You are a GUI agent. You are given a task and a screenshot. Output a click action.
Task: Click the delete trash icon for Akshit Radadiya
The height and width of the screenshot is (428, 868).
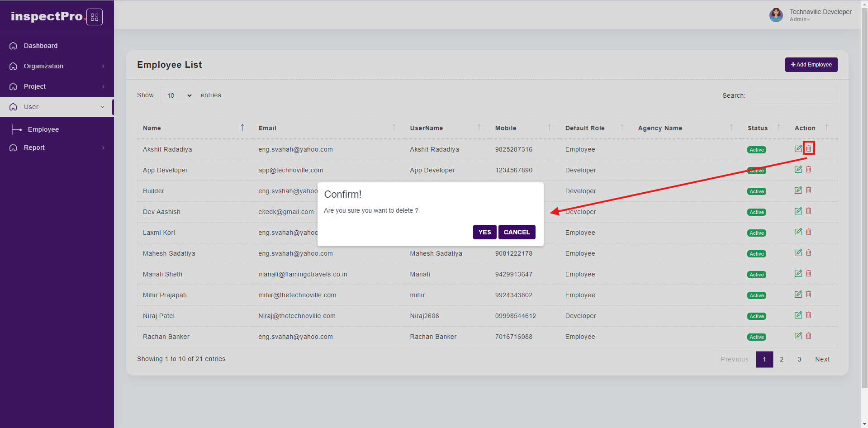point(809,148)
